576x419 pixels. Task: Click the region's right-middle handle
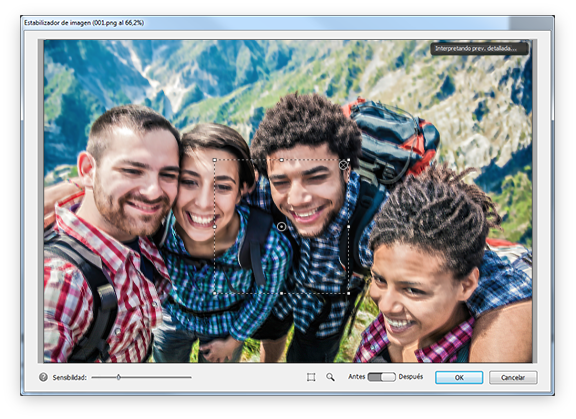(x=348, y=227)
